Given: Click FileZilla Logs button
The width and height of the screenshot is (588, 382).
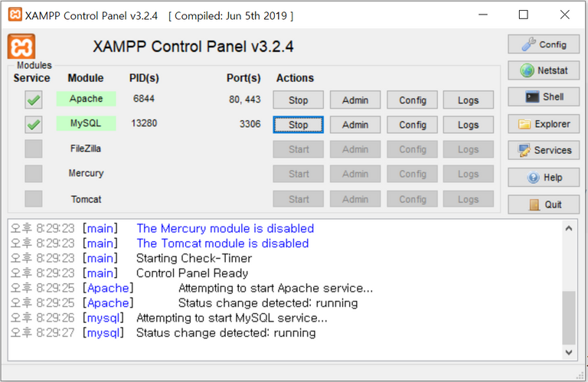Looking at the screenshot, I should click(469, 149).
